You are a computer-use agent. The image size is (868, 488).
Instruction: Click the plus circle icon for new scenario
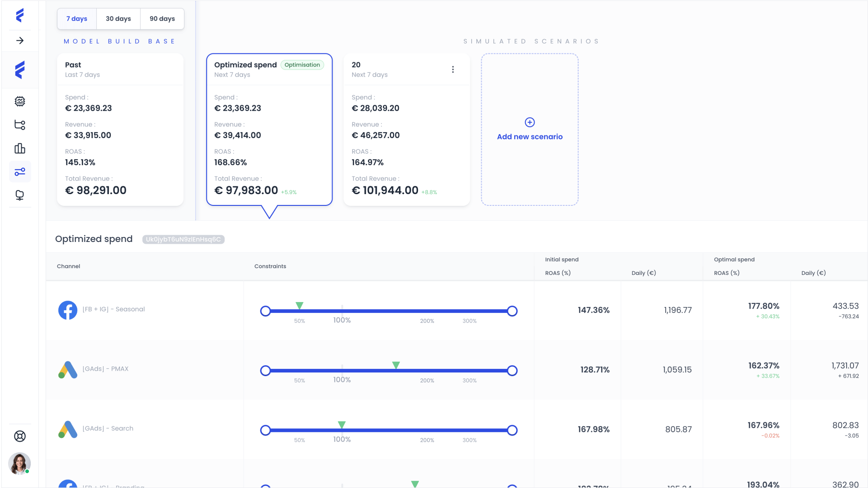(x=530, y=122)
